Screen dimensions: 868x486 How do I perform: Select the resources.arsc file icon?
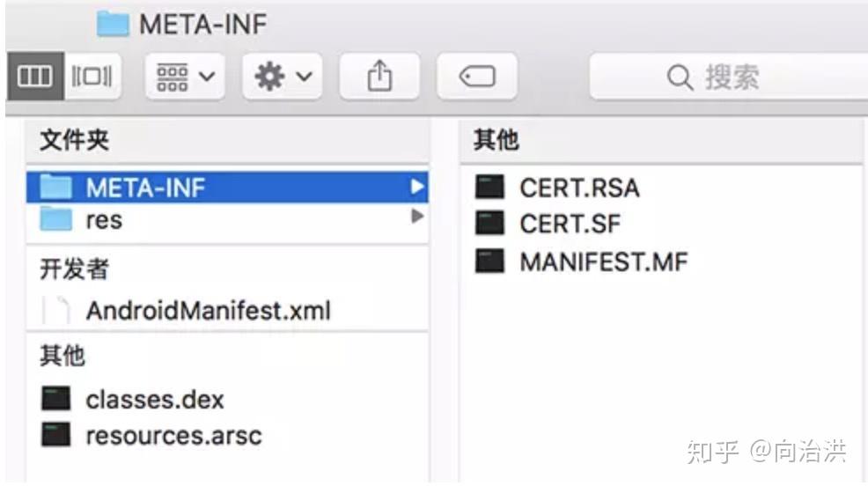click(56, 435)
